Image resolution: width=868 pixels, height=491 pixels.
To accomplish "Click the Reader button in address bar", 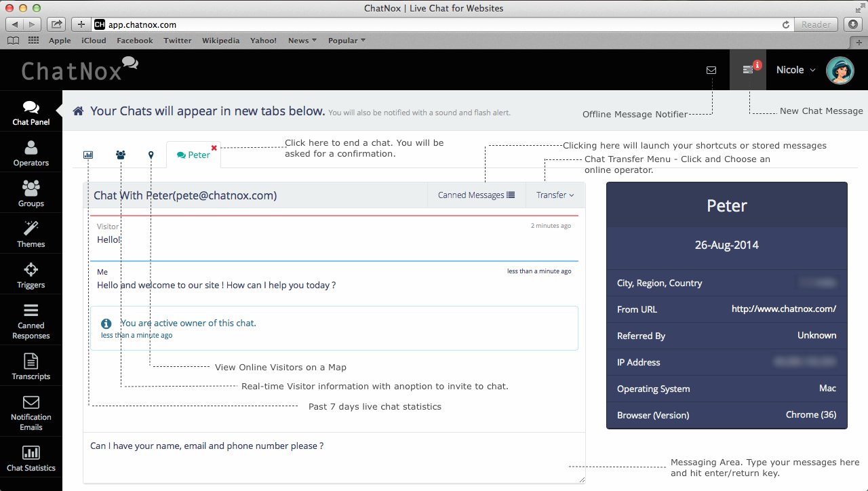I will point(816,24).
